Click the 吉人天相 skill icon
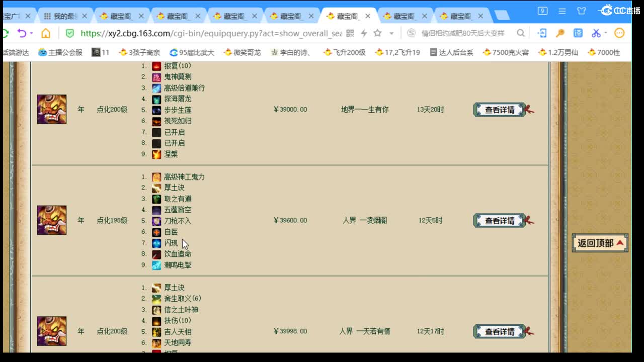This screenshot has height=362, width=644. [x=156, y=332]
